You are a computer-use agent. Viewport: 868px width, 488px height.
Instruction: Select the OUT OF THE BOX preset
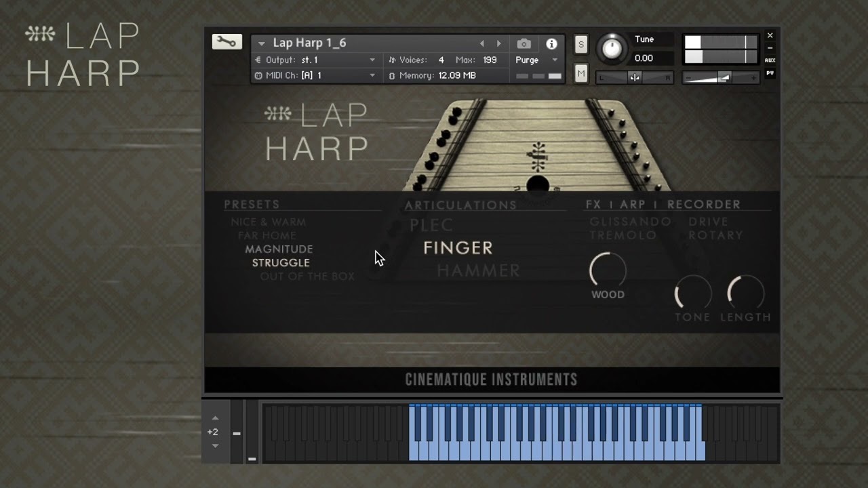coord(307,277)
